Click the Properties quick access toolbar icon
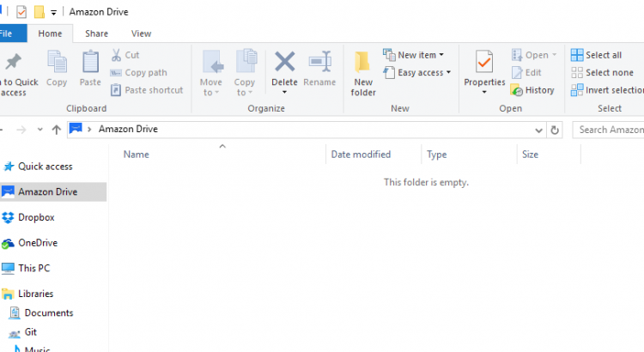This screenshot has height=352, width=644. point(21,12)
